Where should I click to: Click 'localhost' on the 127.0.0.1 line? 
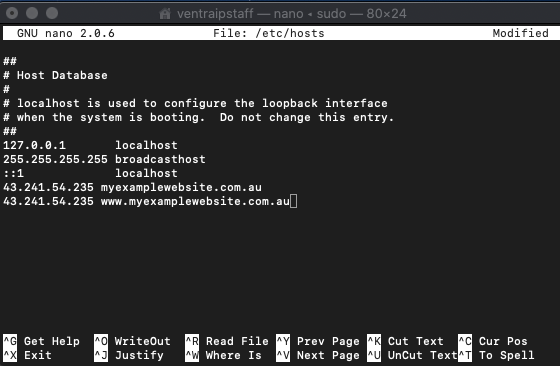click(146, 145)
